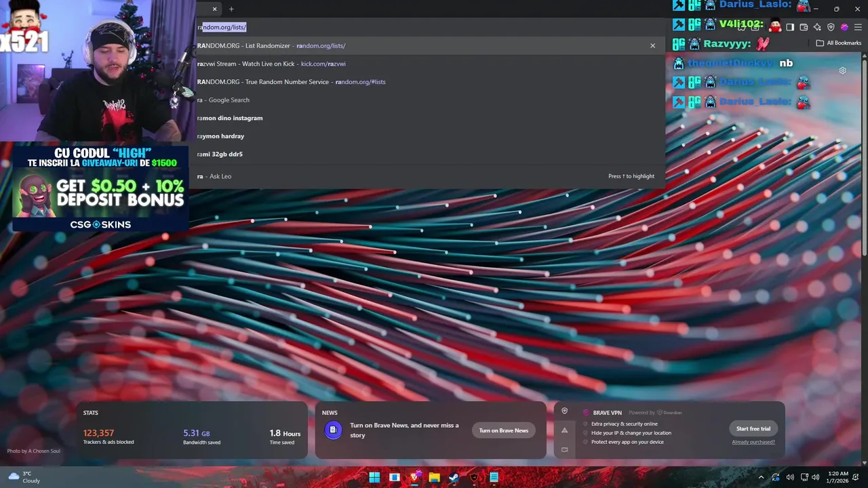This screenshot has width=868, height=488.
Task: Open the purple profile avatar icon
Action: 844,27
